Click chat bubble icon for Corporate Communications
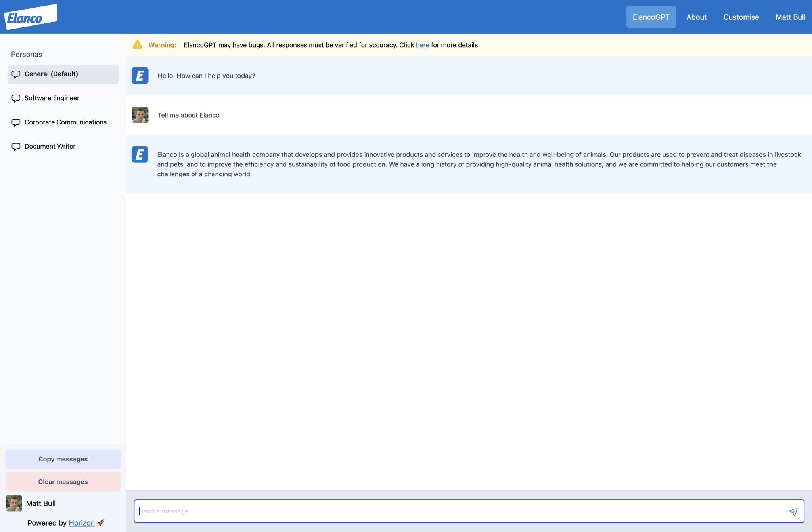The width and height of the screenshot is (812, 532). point(16,122)
